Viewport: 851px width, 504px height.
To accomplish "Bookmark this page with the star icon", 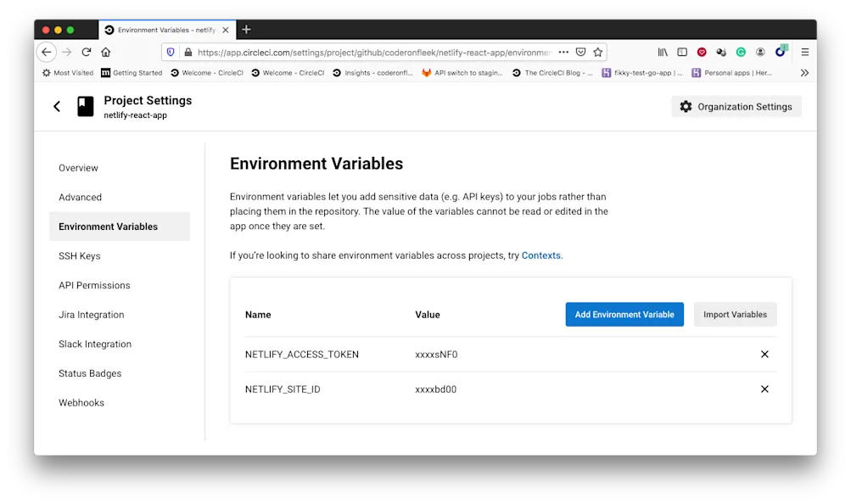I will 598,52.
